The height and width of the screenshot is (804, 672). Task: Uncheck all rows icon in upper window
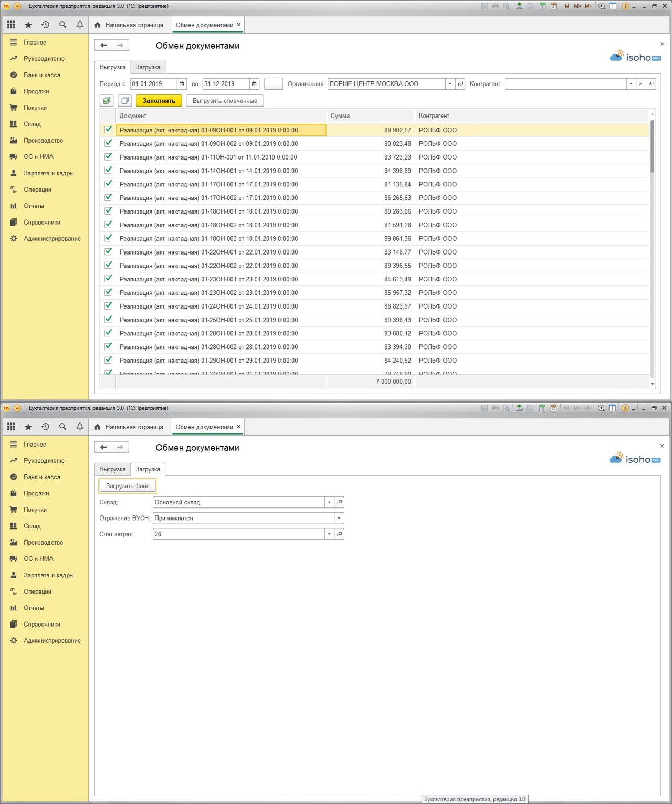(124, 101)
